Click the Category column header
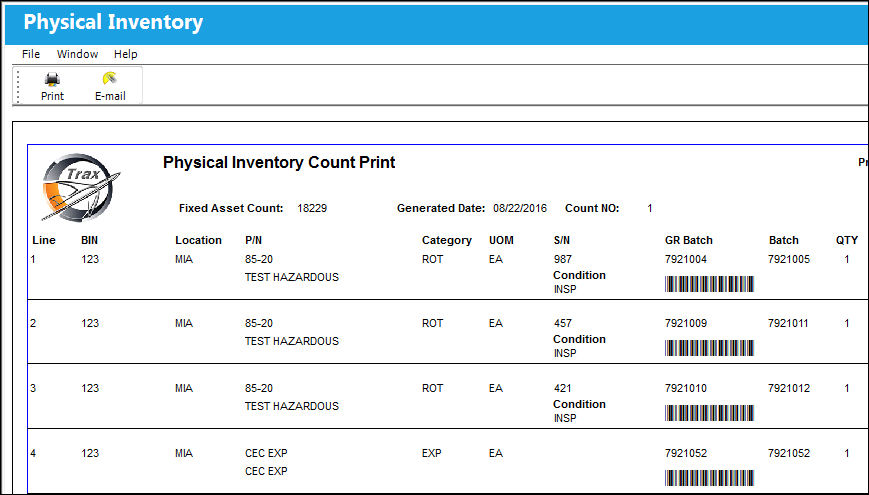Screen dimensions: 869x495 pyautogui.click(x=447, y=241)
